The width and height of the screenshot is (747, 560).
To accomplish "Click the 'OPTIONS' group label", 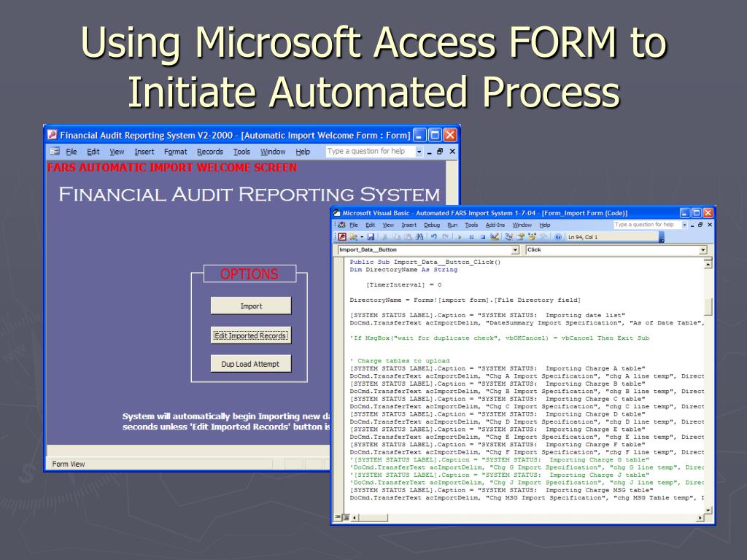I will click(249, 274).
